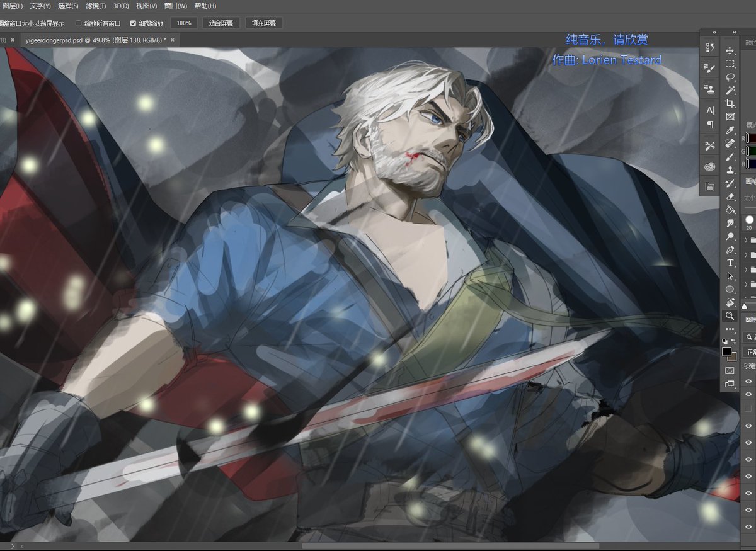Click the brush size slider handle
The image size is (756, 551).
point(745,305)
